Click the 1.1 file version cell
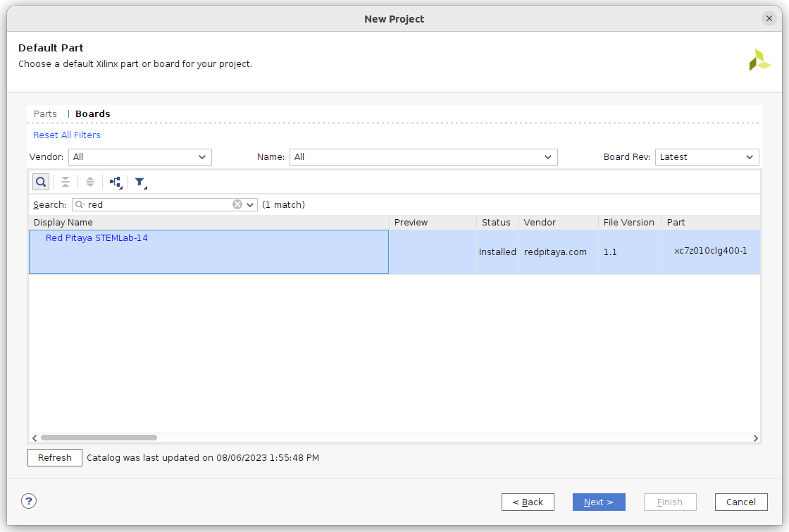The width and height of the screenshot is (789, 532). (x=630, y=252)
